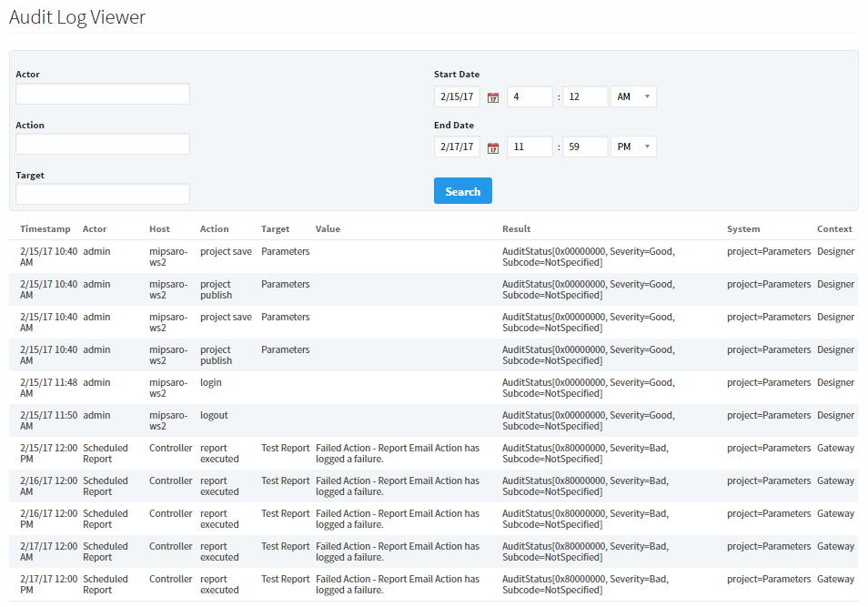The width and height of the screenshot is (868, 607).
Task: Click the Start Date minute field showing 12
Action: tap(582, 96)
